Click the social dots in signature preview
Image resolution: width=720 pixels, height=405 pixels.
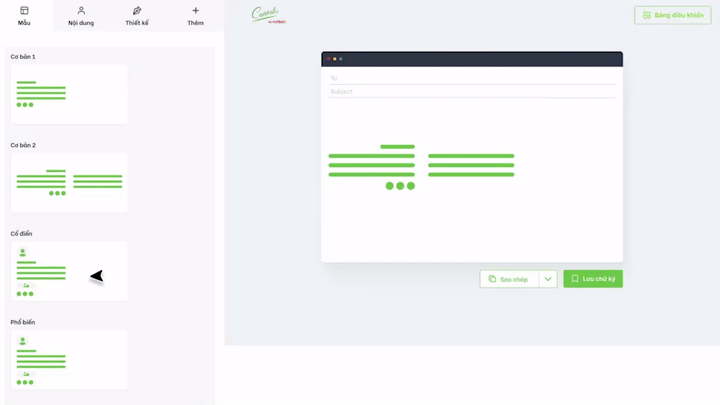coord(400,186)
